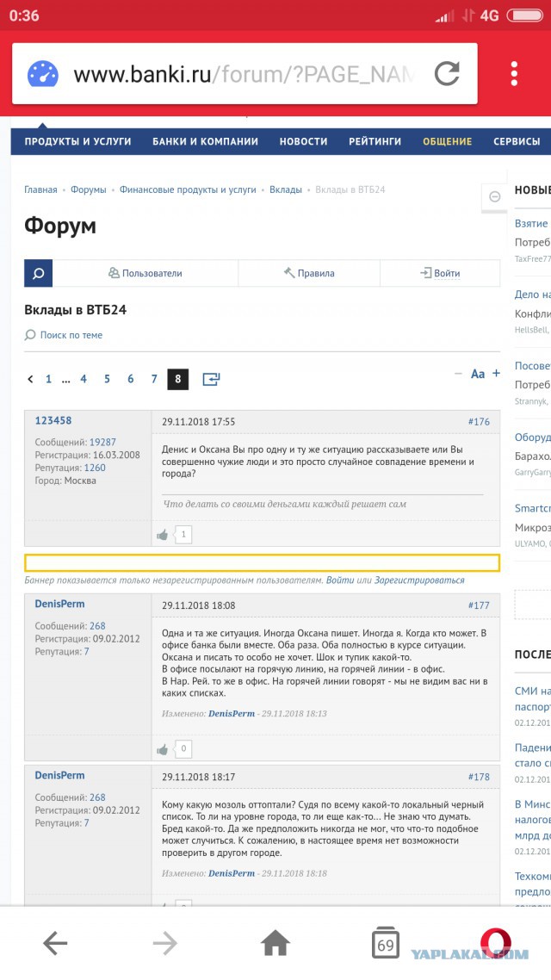Open post permalink #177

(479, 605)
